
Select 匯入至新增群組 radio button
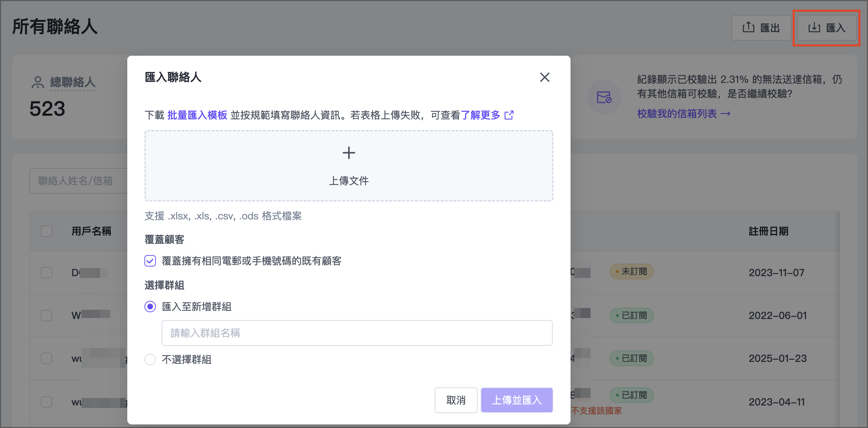tap(150, 307)
